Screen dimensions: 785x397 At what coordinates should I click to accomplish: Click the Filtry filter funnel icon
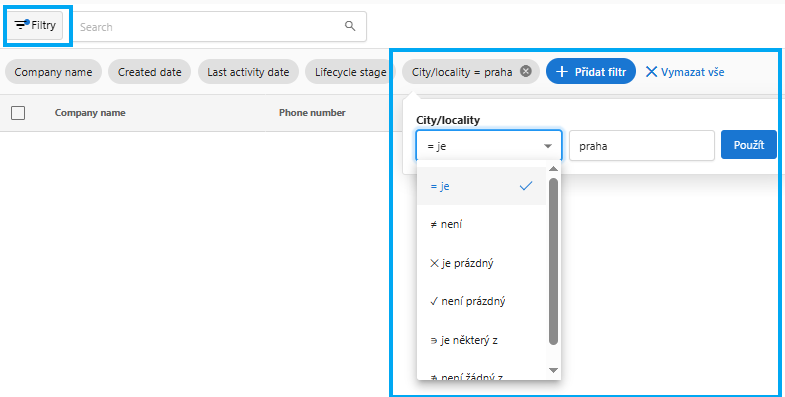22,25
